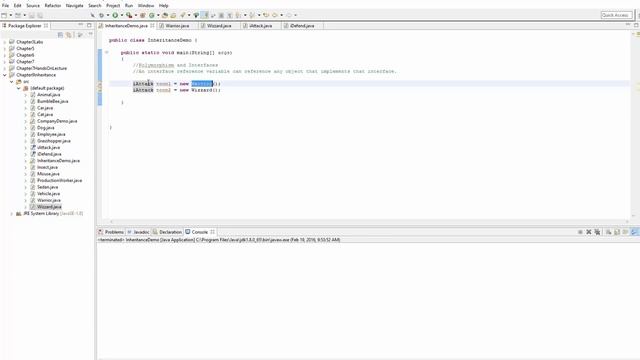Open the Refactor menu

coord(53,6)
